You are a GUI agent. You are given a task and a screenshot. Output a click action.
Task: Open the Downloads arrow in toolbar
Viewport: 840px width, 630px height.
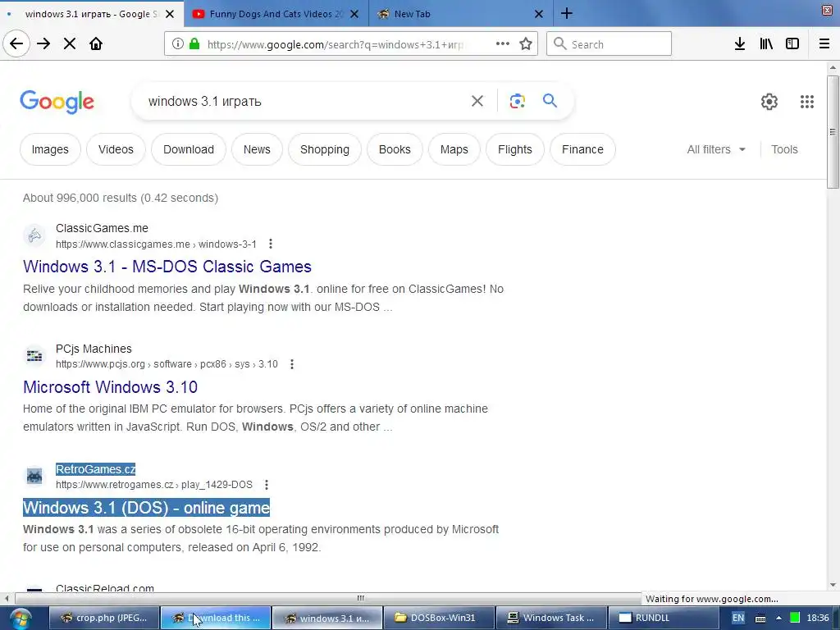coord(740,44)
